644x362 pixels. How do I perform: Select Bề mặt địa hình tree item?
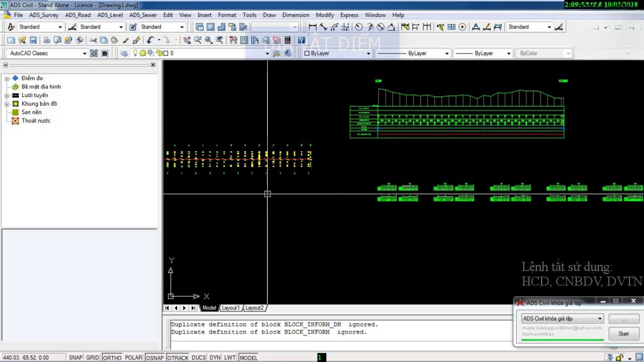coord(41,87)
